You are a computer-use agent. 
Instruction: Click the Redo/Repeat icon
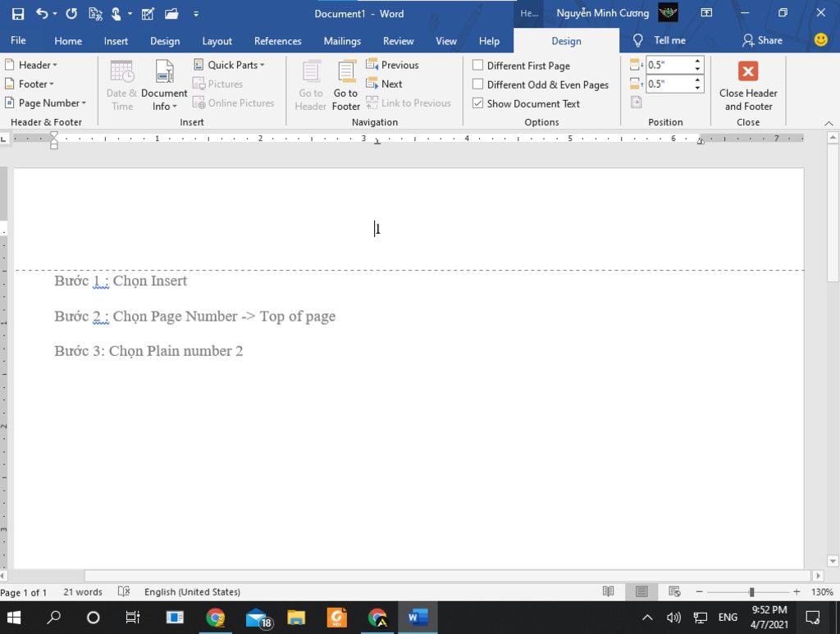pyautogui.click(x=71, y=13)
